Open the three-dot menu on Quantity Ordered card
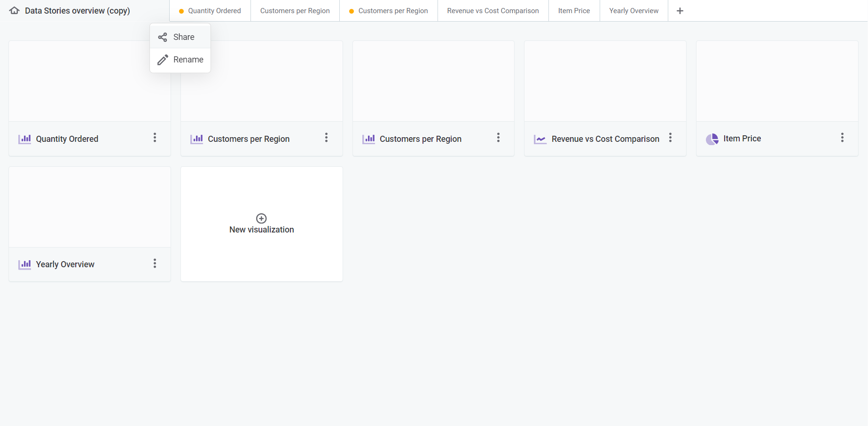This screenshot has height=426, width=868. pos(155,138)
